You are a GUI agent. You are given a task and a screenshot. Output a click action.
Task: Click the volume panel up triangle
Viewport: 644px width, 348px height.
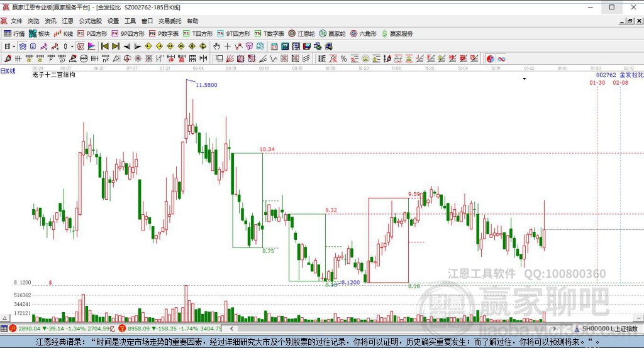(5, 318)
